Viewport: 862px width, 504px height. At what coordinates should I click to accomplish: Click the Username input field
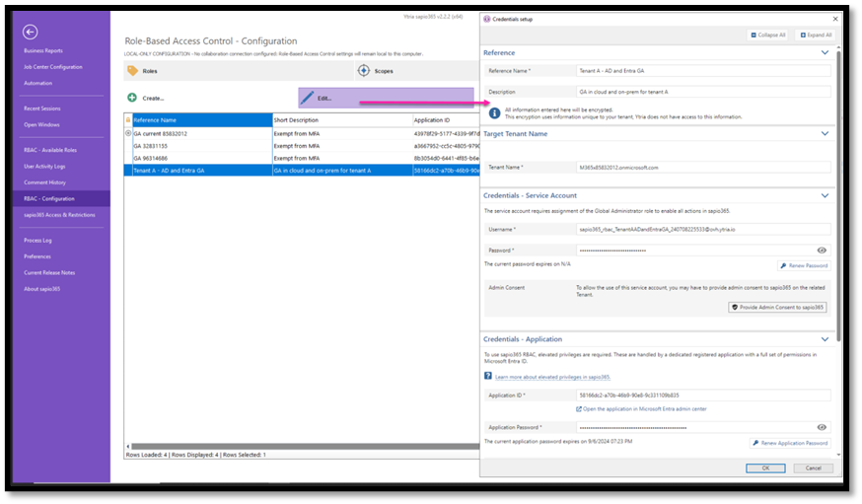[x=703, y=229]
